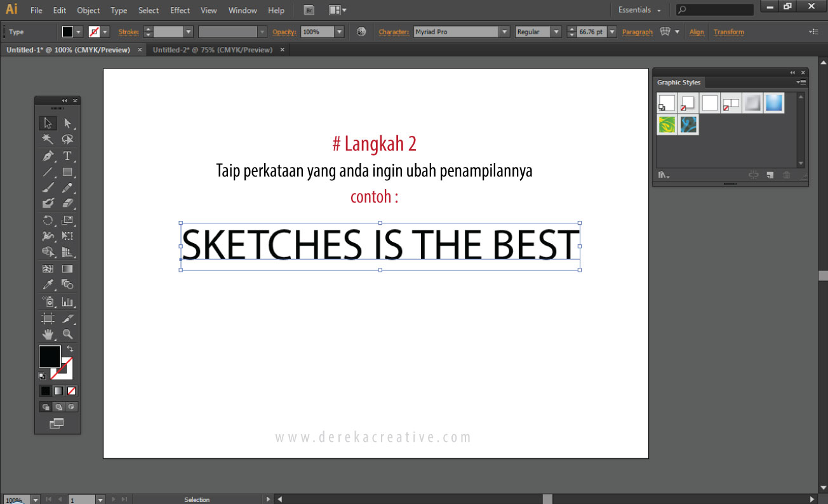Create a new graphic style
This screenshot has height=504, width=828.
770,175
